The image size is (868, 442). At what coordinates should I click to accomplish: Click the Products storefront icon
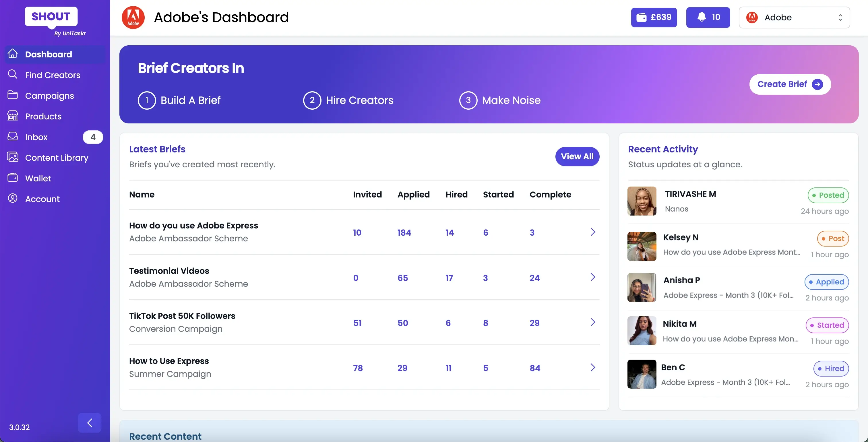(12, 116)
